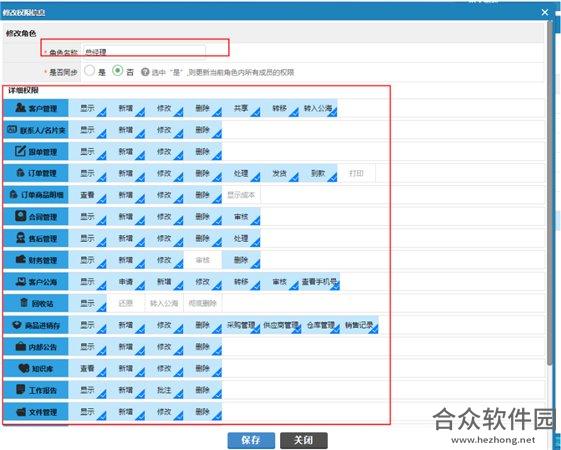The width and height of the screenshot is (561, 450).
Task: Toggle 审核 permission in 合同管理 row
Action: click(x=241, y=217)
